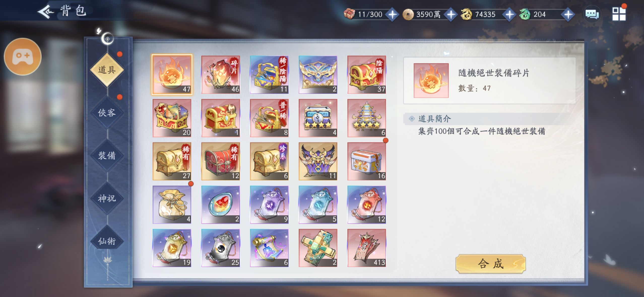644x297 pixels.
Task: Open the chat bubble icon
Action: point(592,14)
